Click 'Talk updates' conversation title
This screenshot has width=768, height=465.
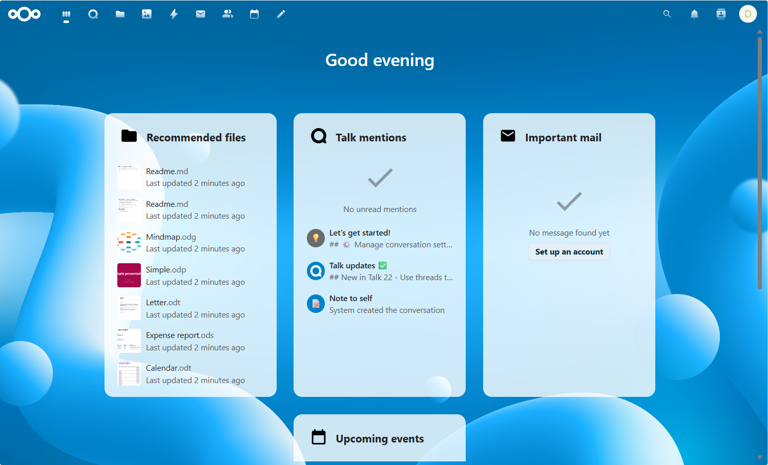coord(358,266)
